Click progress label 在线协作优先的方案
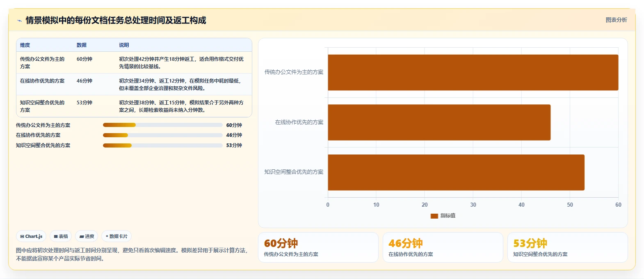Screen dimensions: 644x279 (38, 135)
